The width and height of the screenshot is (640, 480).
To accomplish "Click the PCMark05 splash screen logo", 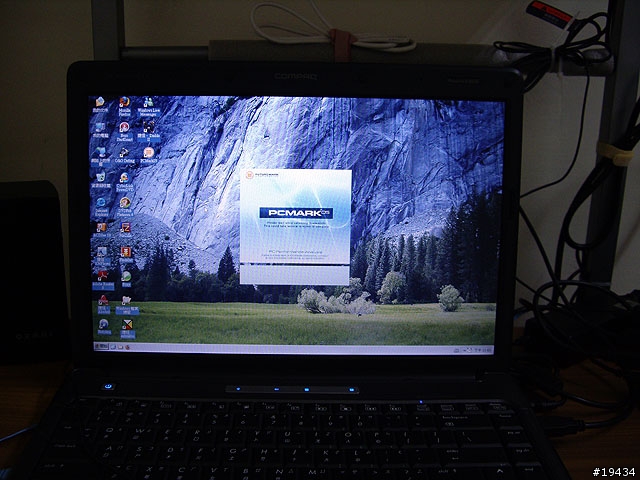I will 296,213.
